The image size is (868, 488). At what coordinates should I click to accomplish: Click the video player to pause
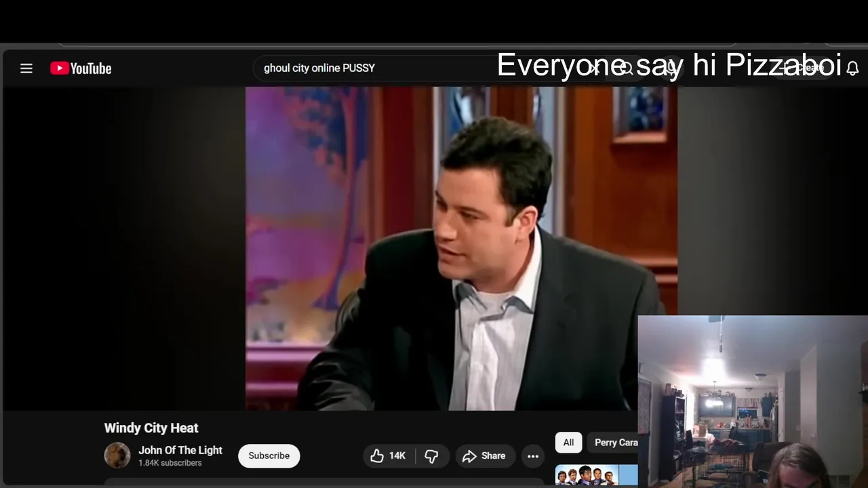(461, 248)
